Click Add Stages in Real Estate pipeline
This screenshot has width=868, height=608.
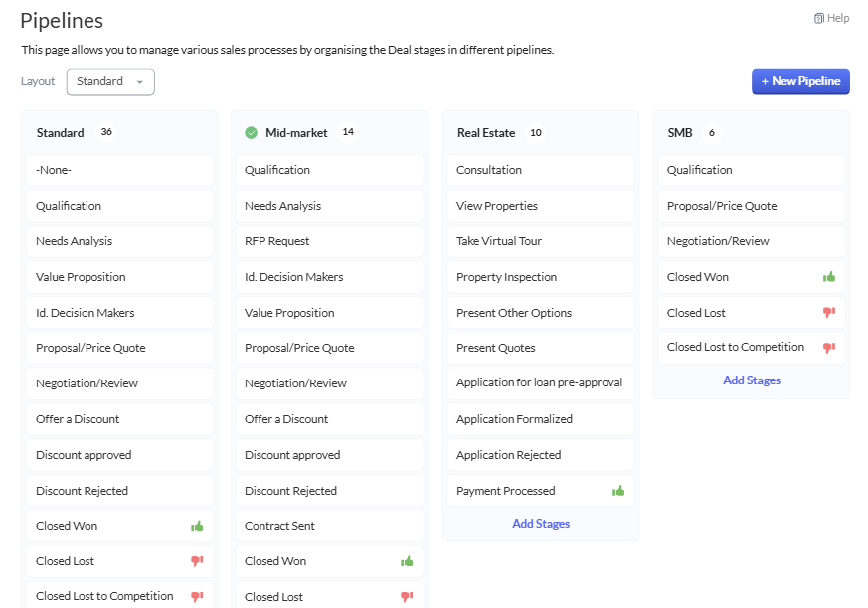[541, 524]
